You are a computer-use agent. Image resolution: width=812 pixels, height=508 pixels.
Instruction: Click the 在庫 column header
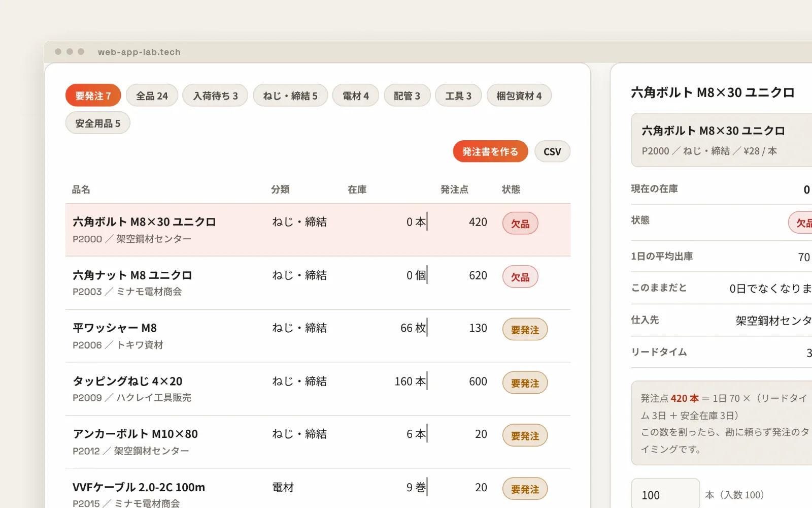pyautogui.click(x=357, y=189)
